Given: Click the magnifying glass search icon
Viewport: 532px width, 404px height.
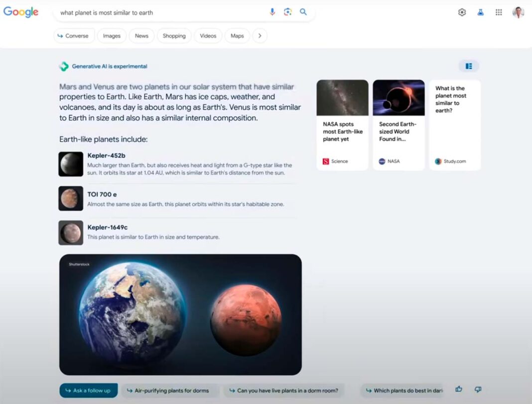Looking at the screenshot, I should 303,12.
